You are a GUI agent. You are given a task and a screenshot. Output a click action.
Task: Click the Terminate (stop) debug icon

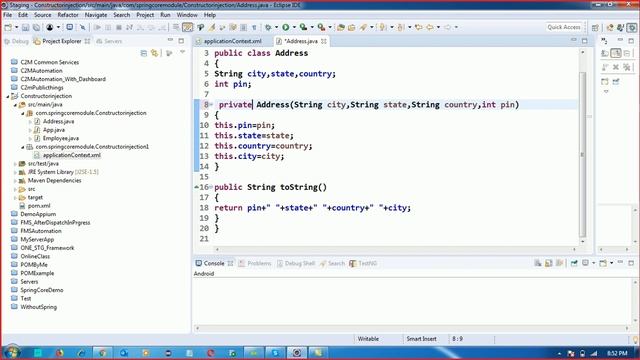click(119, 27)
